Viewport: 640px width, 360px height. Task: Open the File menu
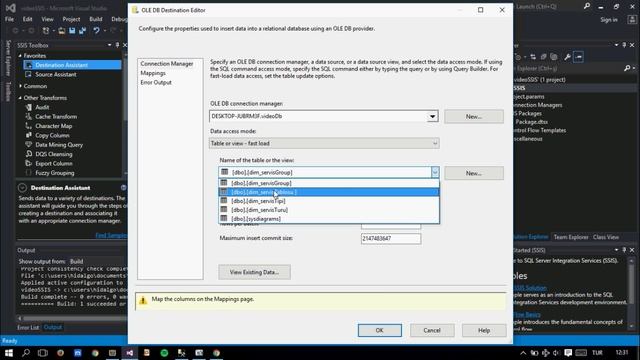click(x=9, y=19)
